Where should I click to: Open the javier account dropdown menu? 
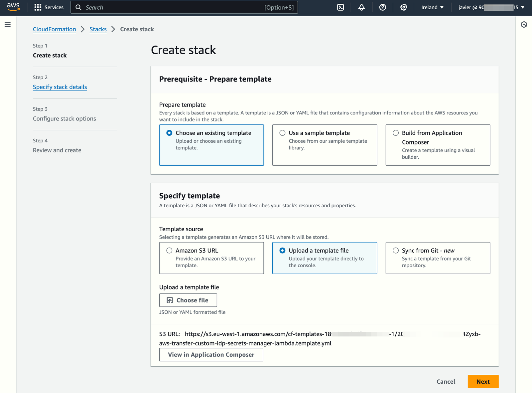491,7
